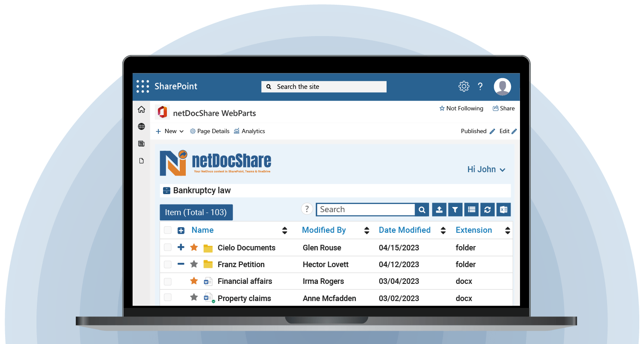Open the netDocShare help circle icon
This screenshot has width=644, height=344.
pos(307,209)
